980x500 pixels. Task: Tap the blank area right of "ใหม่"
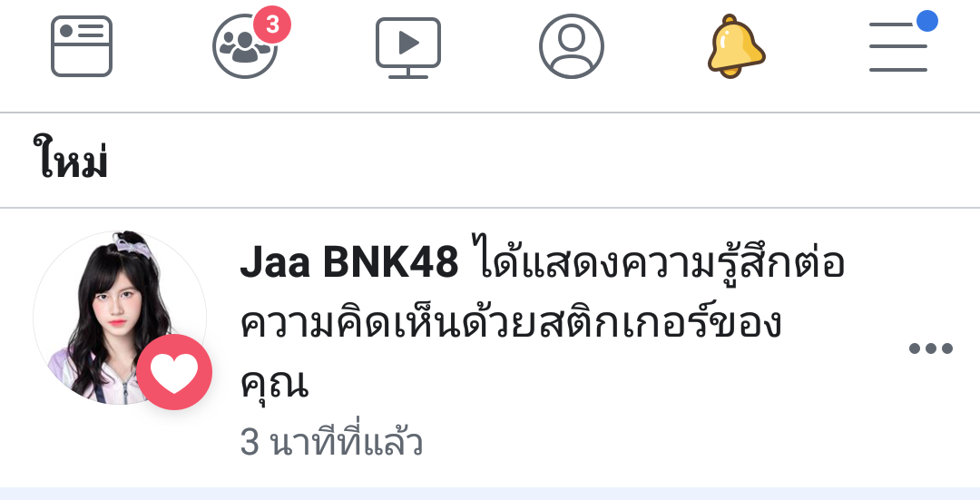[544, 160]
